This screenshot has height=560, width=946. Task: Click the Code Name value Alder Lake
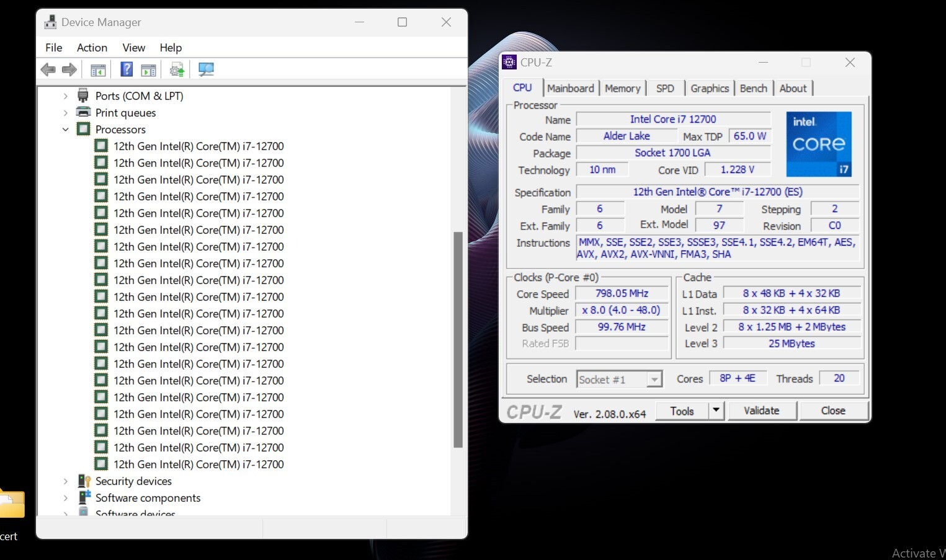coord(627,136)
